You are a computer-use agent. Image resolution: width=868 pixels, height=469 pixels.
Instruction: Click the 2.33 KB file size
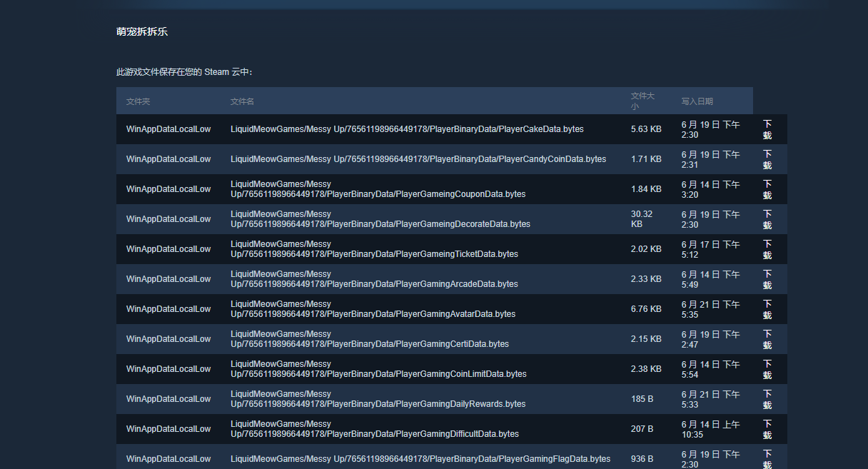tap(646, 279)
